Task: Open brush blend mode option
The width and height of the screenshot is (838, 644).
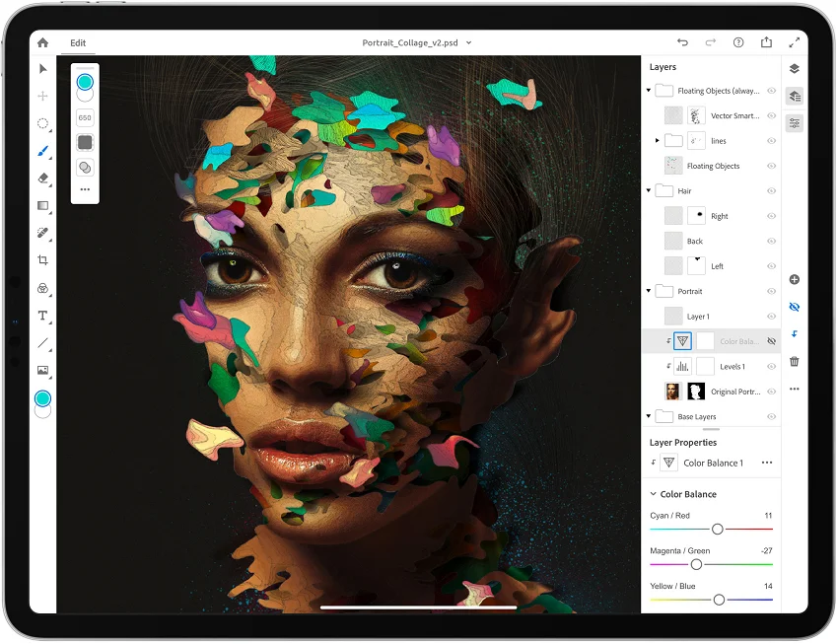Action: [x=85, y=168]
